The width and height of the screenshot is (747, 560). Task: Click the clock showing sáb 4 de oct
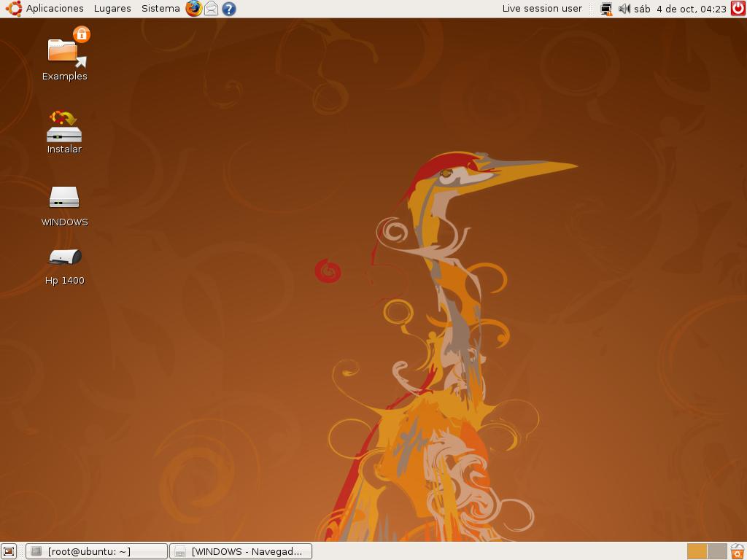(681, 9)
